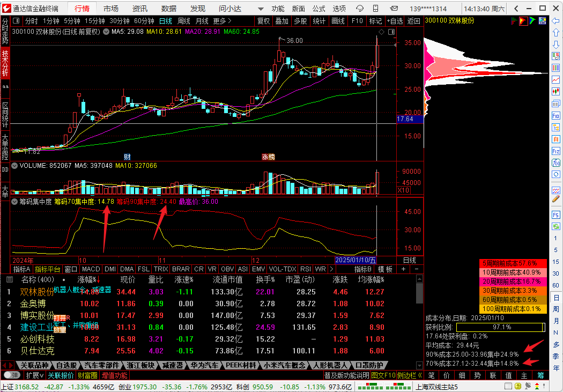Open the 更多 timeframe expander
This screenshot has width=563, height=392.
[223, 21]
